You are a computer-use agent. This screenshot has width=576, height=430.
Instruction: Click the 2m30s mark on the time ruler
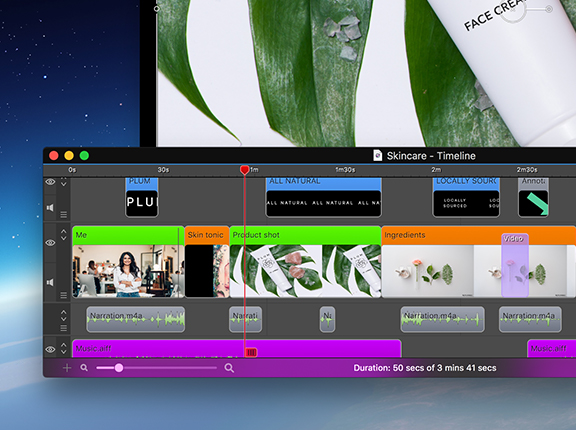(x=527, y=170)
